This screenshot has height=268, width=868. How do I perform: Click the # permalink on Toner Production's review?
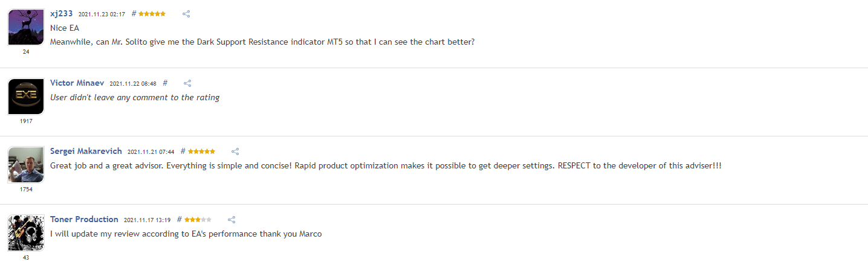pyautogui.click(x=179, y=219)
